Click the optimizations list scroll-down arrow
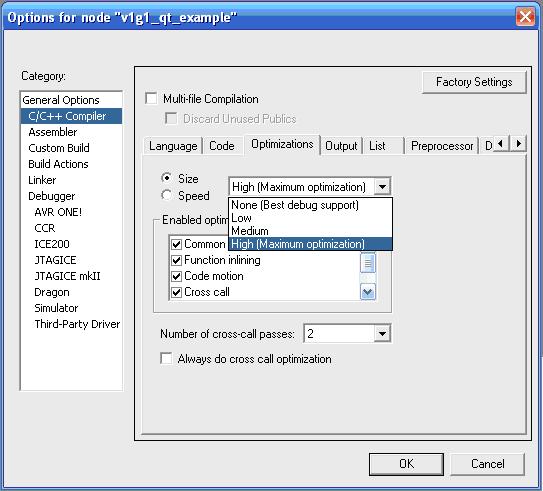Screen dimensions: 543x491 coord(367,292)
